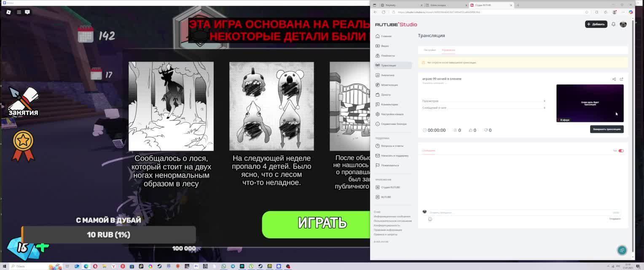
Task: Click the green ИГРАТЬ button in game
Action: [x=316, y=224]
